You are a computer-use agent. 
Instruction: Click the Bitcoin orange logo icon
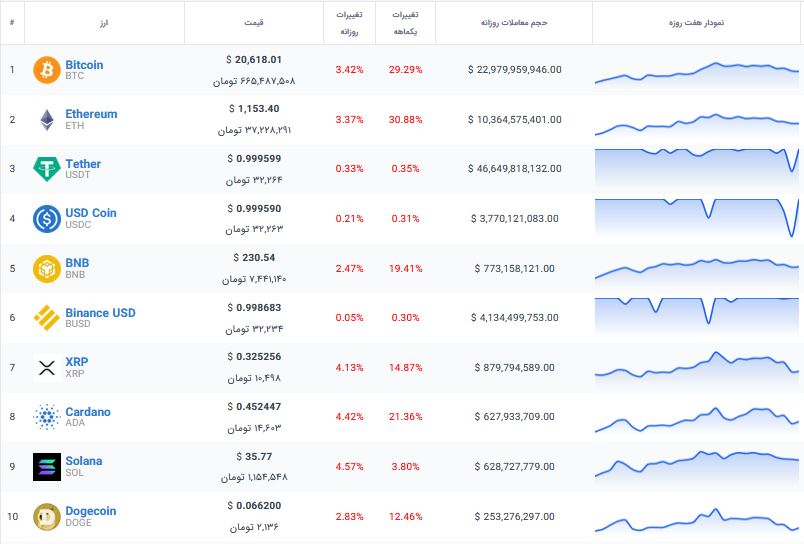[47, 70]
